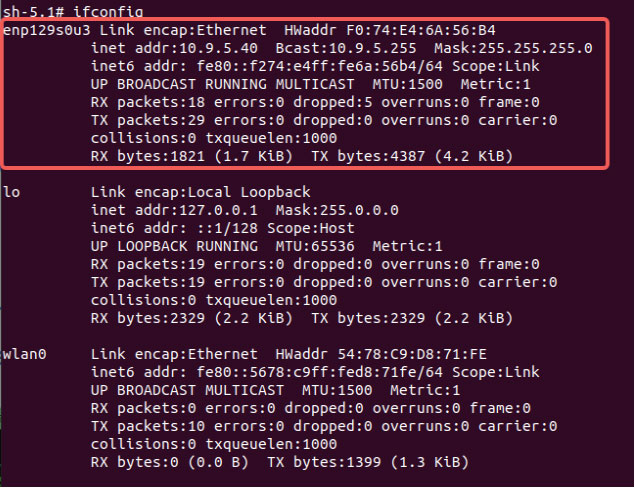
Task: Click the TX bytes:4387 (4.2 KiB) text
Action: click(412, 156)
